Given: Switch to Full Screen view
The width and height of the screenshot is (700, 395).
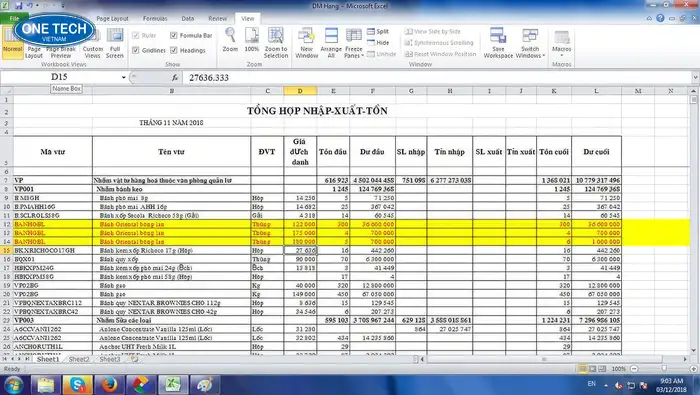Looking at the screenshot, I should [115, 43].
